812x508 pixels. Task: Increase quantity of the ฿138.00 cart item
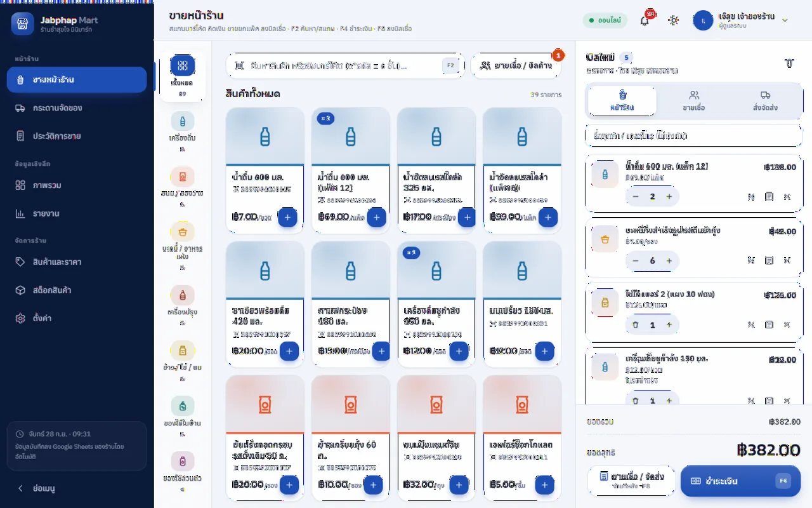click(x=669, y=197)
